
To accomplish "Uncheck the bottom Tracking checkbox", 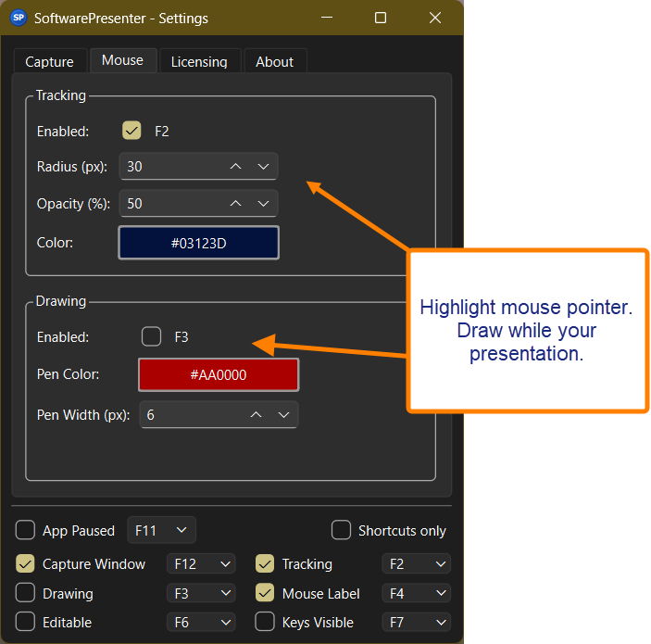I will click(x=265, y=563).
